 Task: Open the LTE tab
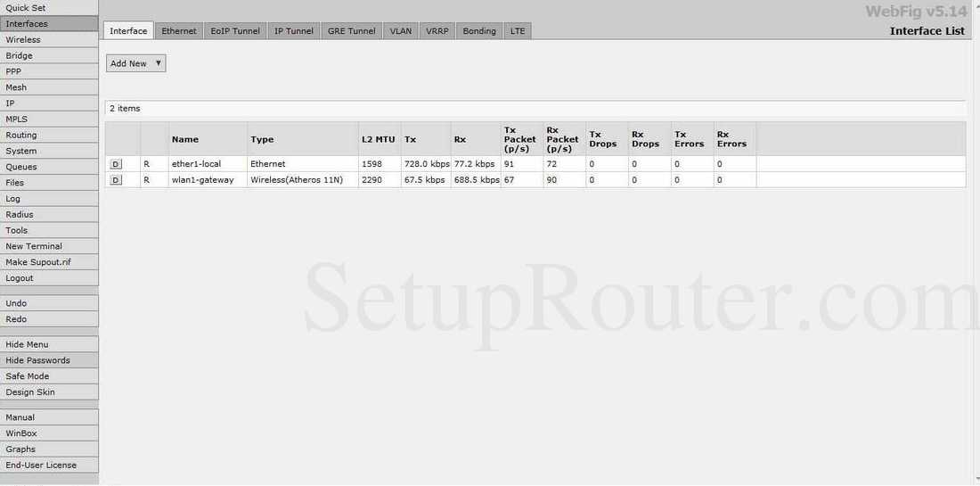(x=518, y=30)
